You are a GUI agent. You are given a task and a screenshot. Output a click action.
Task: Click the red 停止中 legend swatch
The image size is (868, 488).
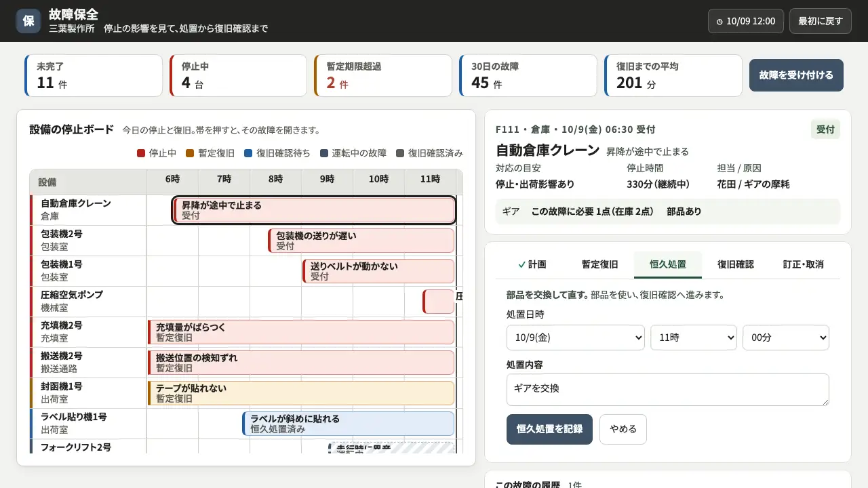coord(141,154)
